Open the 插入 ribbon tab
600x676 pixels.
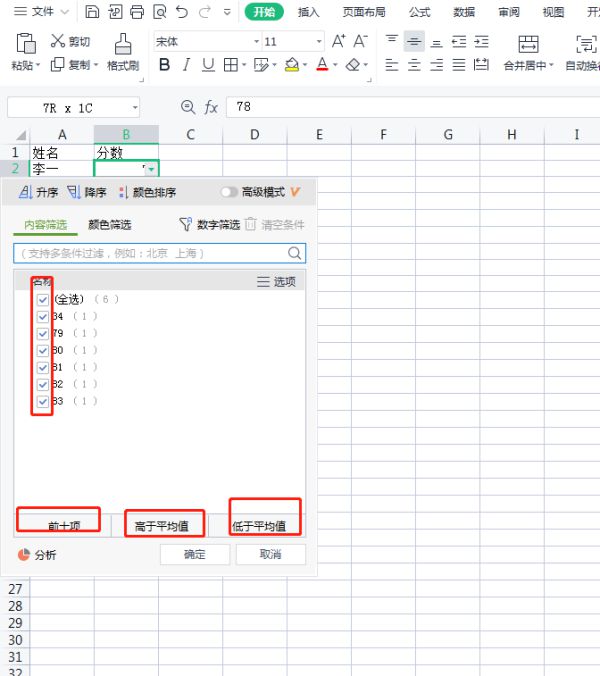[x=309, y=12]
